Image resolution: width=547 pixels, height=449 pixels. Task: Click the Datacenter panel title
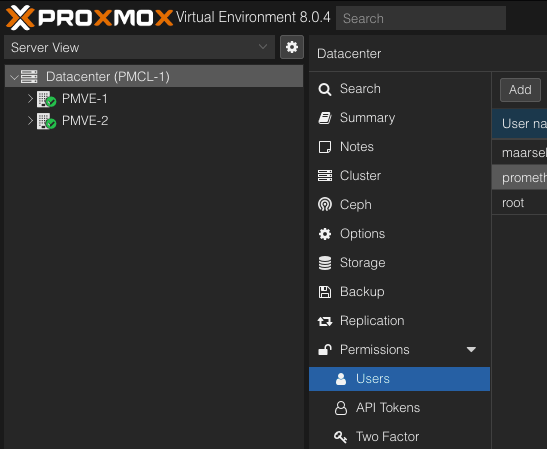pos(349,54)
